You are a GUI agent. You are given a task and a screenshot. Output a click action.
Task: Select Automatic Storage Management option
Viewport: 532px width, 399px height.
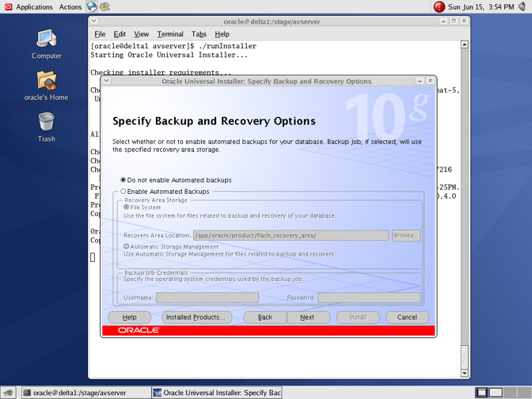click(171, 247)
